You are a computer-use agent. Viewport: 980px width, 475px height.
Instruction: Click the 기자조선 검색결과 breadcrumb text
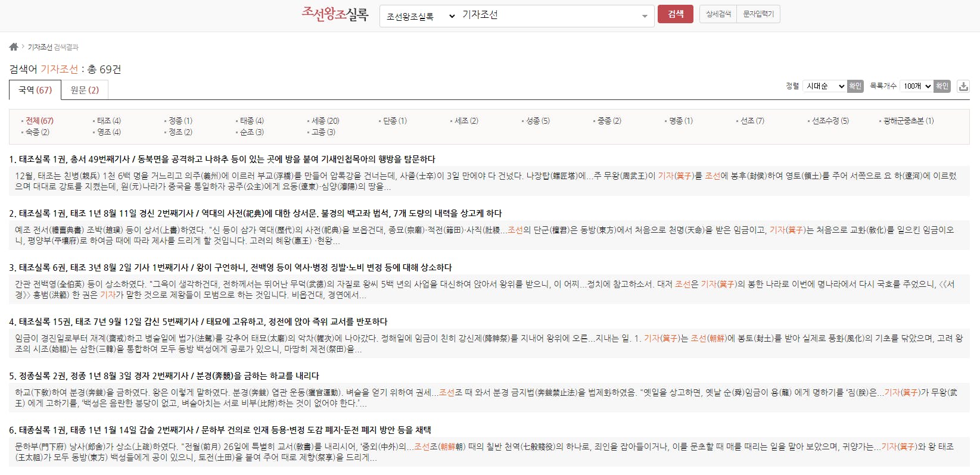53,47
